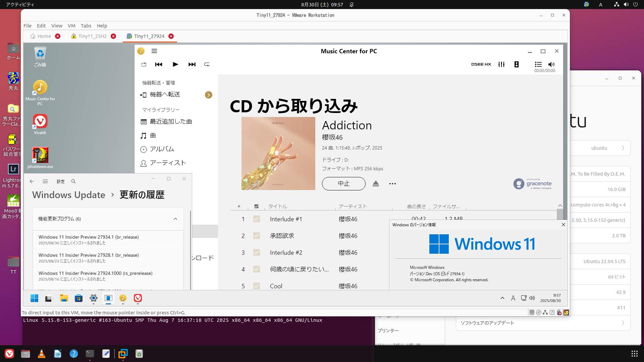Viewport: 644px width, 362px height.
Task: Eject the CD with the eject icon
Action: coord(376,183)
